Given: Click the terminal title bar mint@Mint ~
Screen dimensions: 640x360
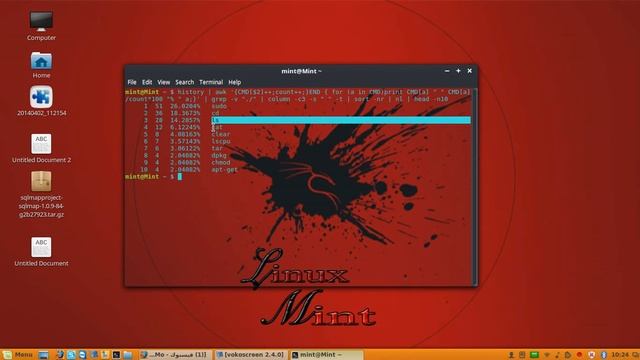Looking at the screenshot, I should (301, 71).
